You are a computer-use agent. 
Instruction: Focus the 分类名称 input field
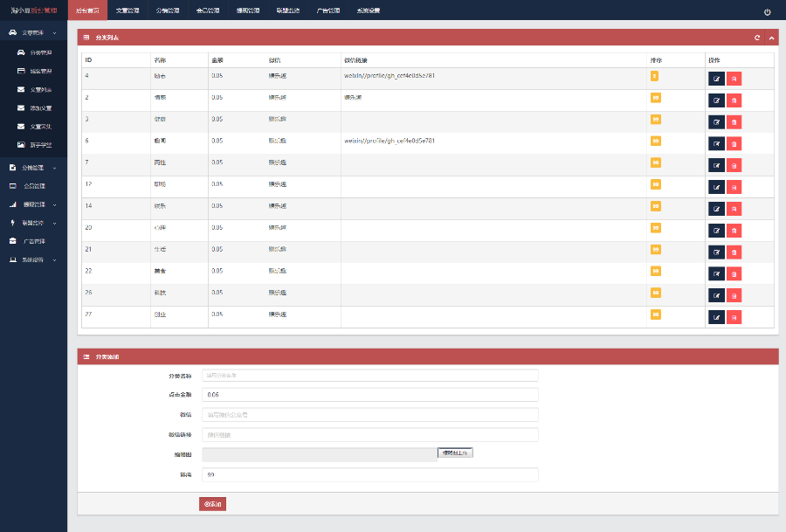point(369,376)
